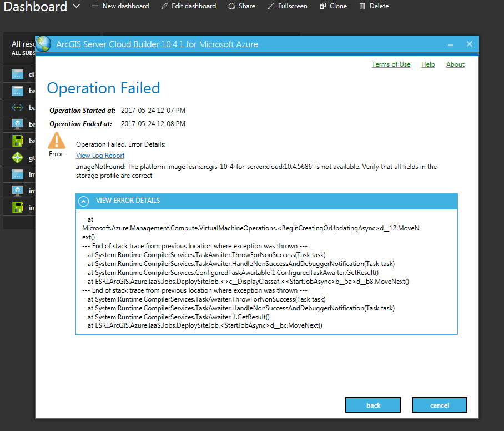Click the Operation Failed heading
Screen dimensions: 504x431
[x=103, y=88]
